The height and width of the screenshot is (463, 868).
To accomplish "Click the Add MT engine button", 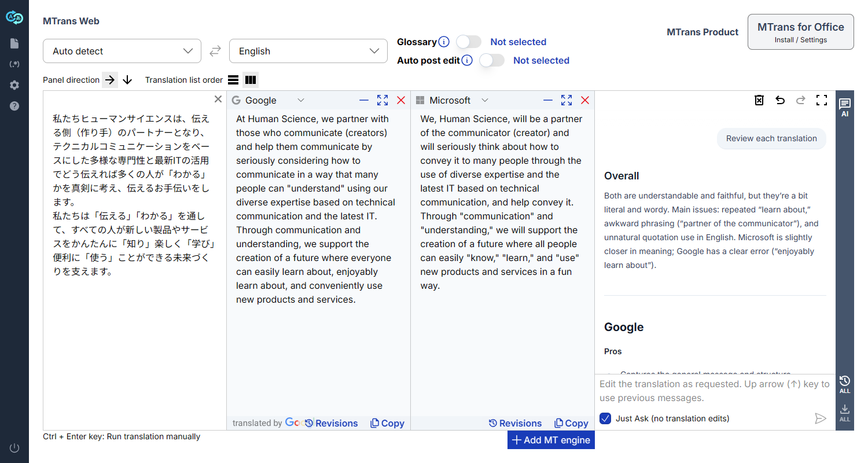I will click(x=551, y=440).
